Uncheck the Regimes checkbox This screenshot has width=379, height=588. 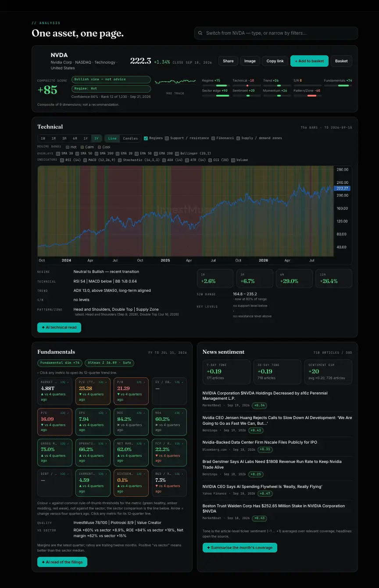tap(146, 138)
